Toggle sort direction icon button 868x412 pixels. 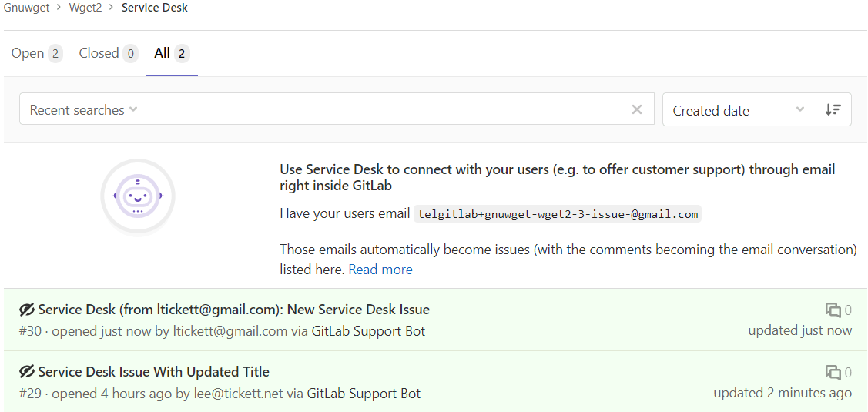(x=833, y=110)
